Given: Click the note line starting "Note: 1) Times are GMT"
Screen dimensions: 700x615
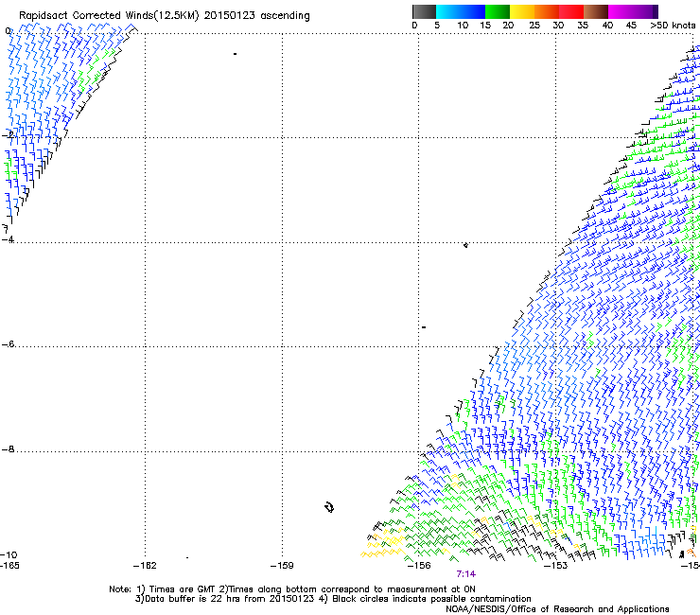Looking at the screenshot, I should point(292,589).
